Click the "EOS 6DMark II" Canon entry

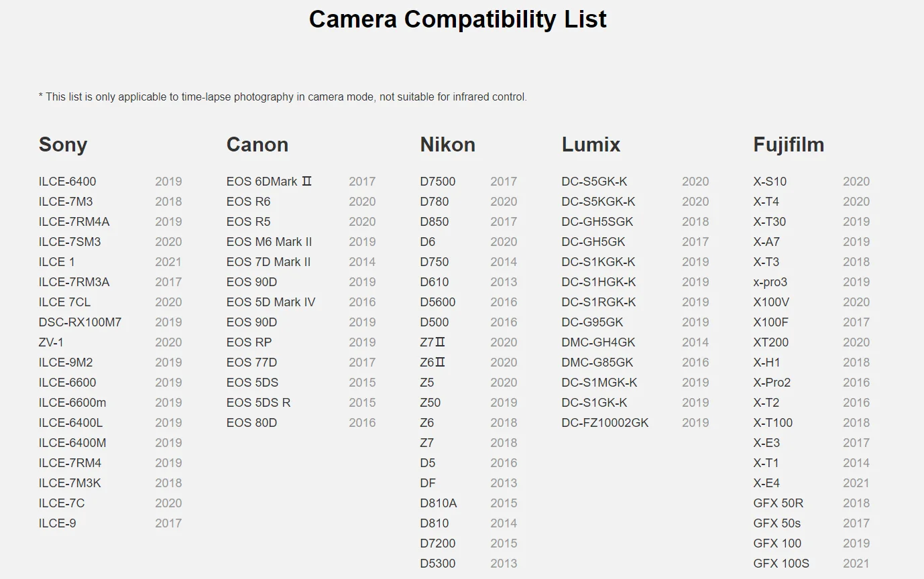pyautogui.click(x=270, y=182)
